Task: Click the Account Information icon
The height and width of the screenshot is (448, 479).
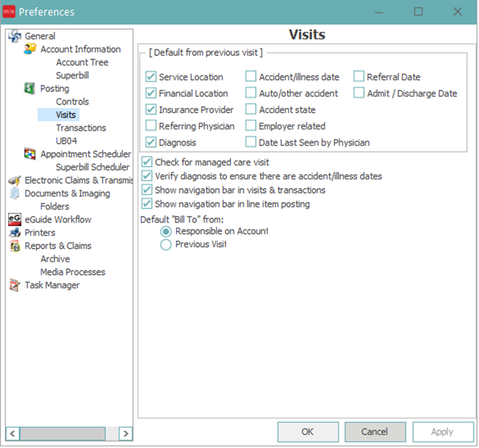Action: click(x=30, y=49)
